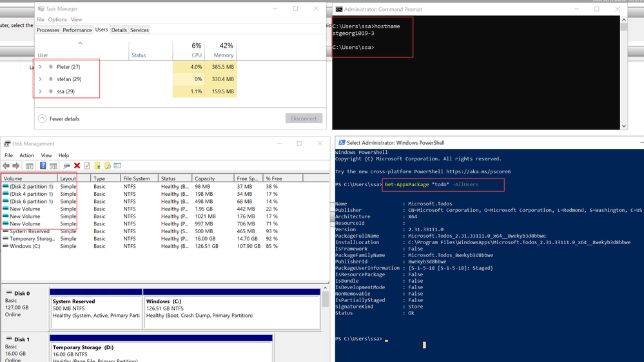Expand the ssa (29) user row

pos(40,91)
